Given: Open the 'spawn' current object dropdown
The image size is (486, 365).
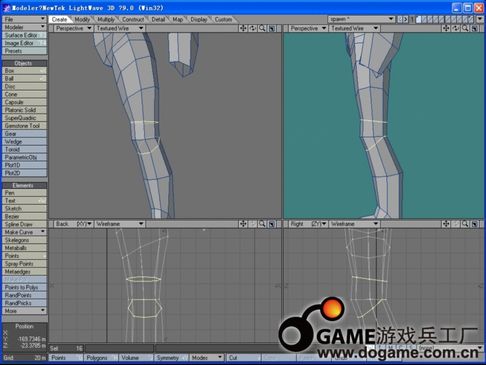Looking at the screenshot, I should coord(361,19).
